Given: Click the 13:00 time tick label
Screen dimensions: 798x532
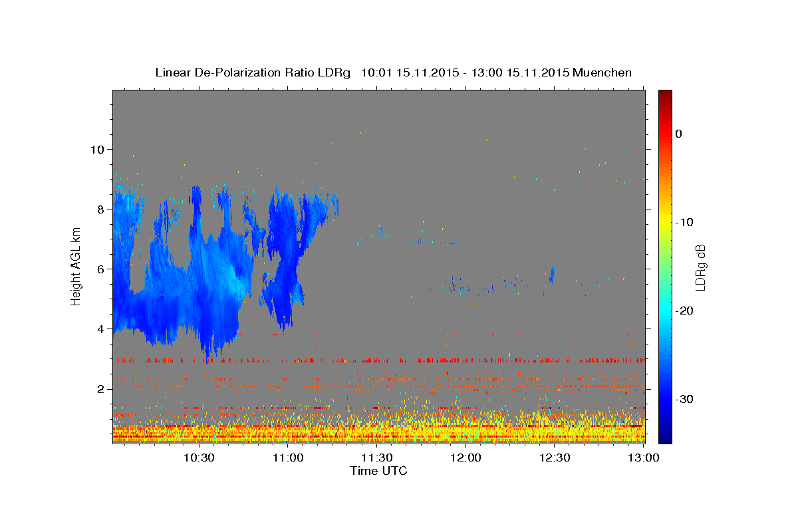Looking at the screenshot, I should point(642,458).
